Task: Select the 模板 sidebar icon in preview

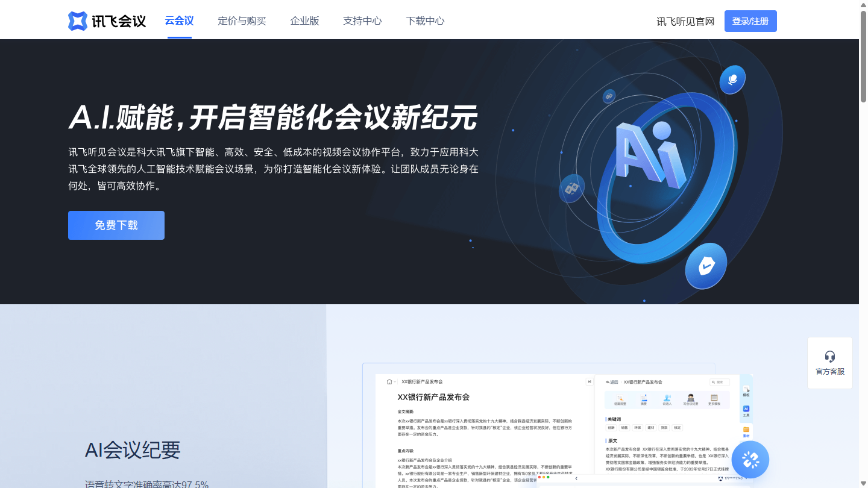Action: [746, 391]
